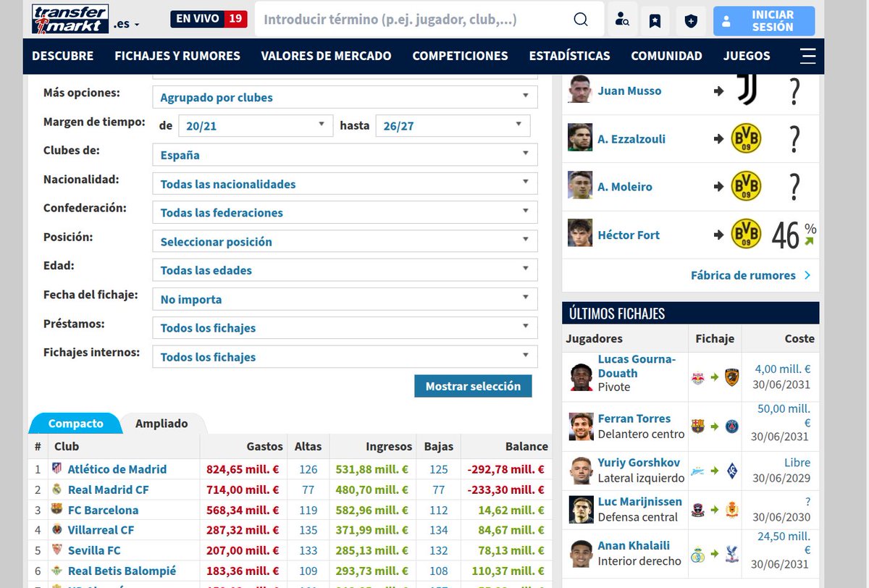Open the hamburger menu icon
The height and width of the screenshot is (588, 869).
[x=808, y=56]
